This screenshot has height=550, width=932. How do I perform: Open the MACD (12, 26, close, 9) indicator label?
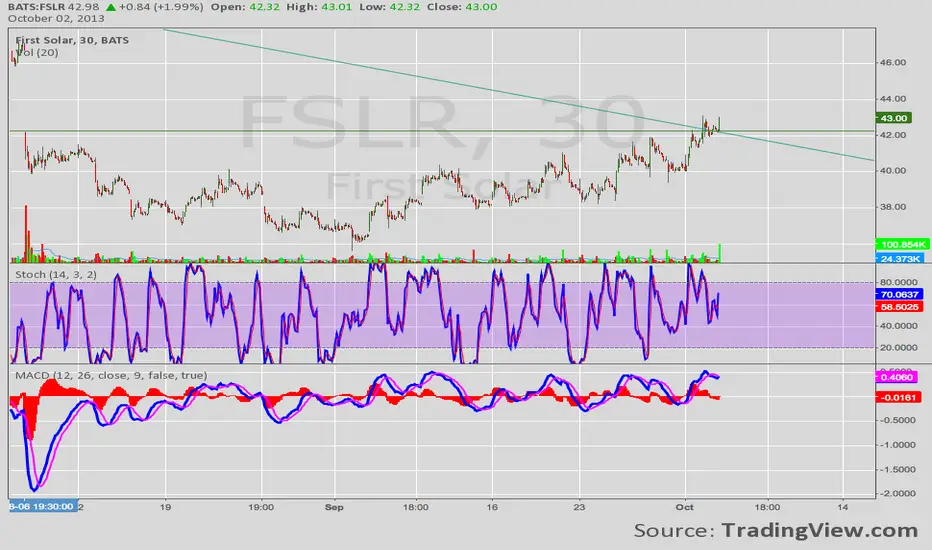click(111, 375)
